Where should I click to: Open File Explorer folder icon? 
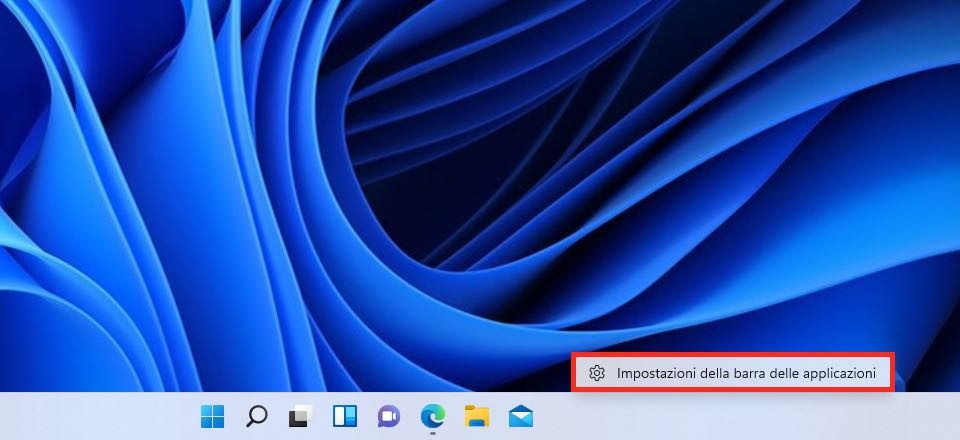click(477, 417)
